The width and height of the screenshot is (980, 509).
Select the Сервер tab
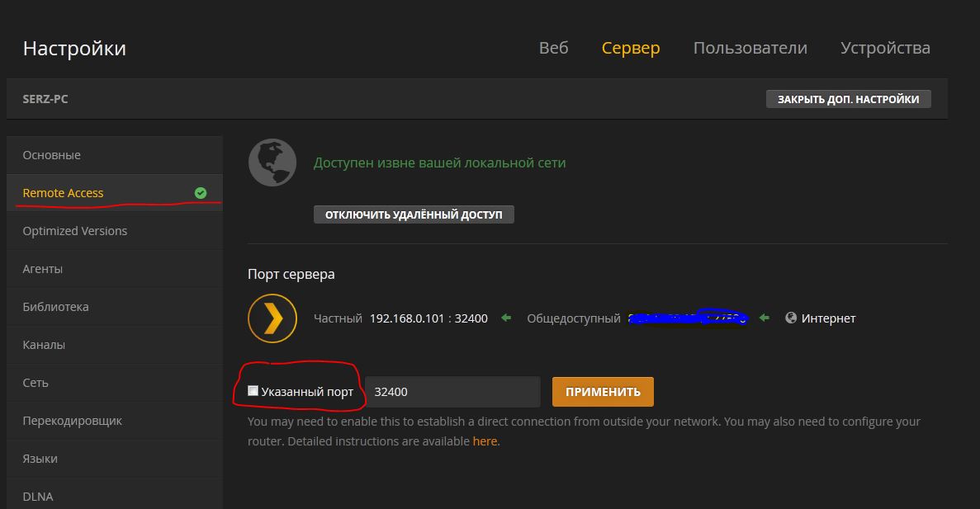click(631, 48)
